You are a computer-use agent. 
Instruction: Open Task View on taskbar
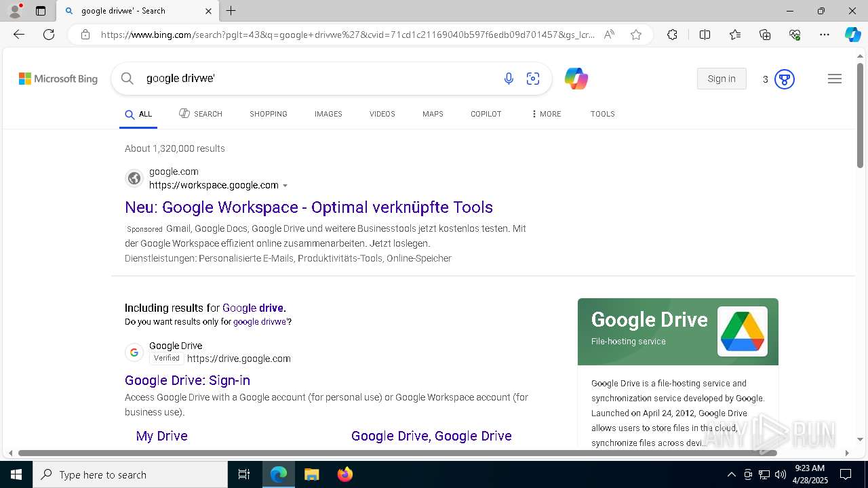[244, 474]
